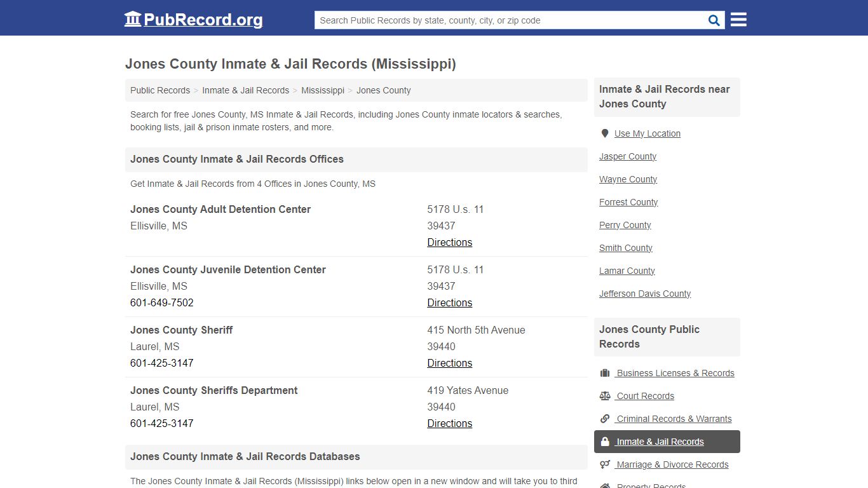Open Wayne County records
This screenshot has width=868, height=488.
pyautogui.click(x=628, y=179)
